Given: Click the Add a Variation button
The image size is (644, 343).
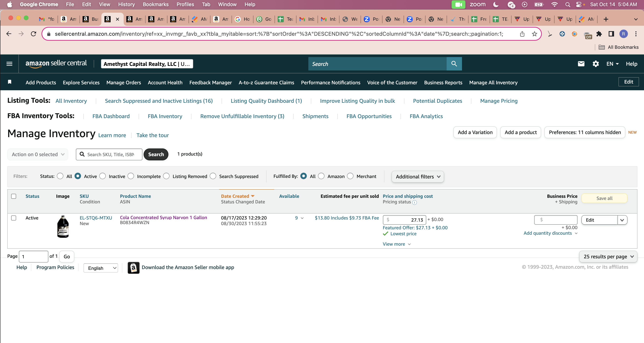Looking at the screenshot, I should click(x=475, y=132).
